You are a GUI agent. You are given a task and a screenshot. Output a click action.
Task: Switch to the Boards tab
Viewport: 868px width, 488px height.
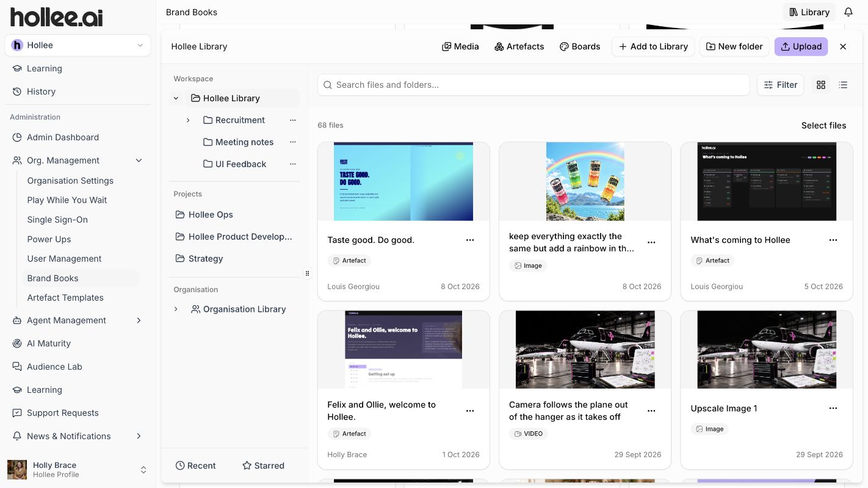[580, 46]
